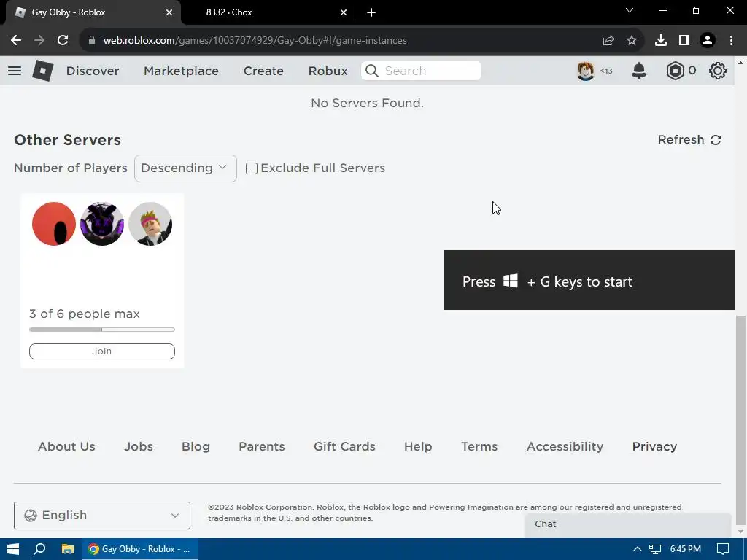The width and height of the screenshot is (747, 560).
Task: Open the About Us footer link
Action: [66, 447]
